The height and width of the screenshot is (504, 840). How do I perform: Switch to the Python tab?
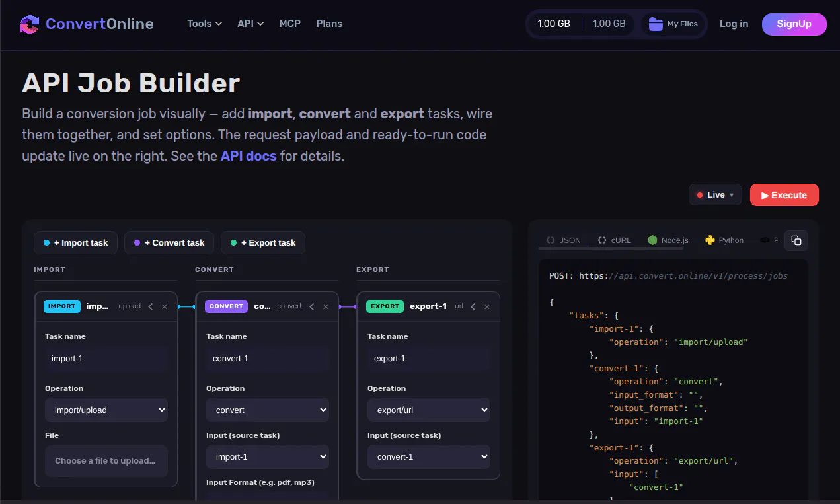(x=724, y=240)
